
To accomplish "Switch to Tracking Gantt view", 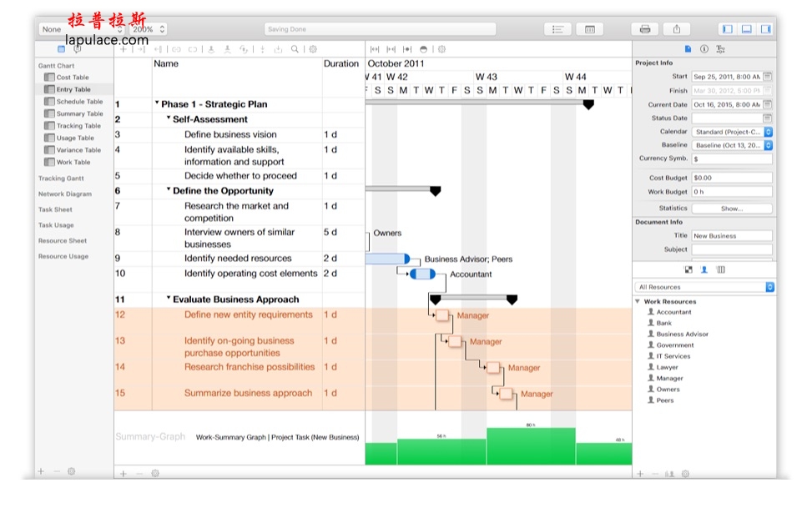I will pos(61,178).
